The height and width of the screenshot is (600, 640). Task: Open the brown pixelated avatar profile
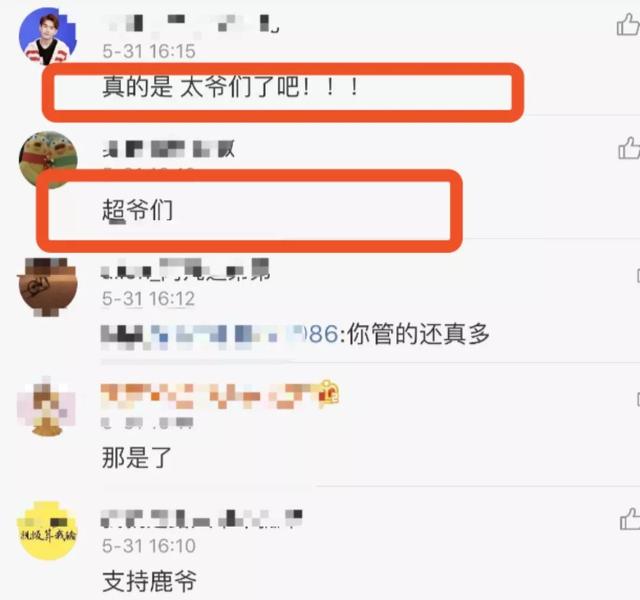[x=48, y=287]
